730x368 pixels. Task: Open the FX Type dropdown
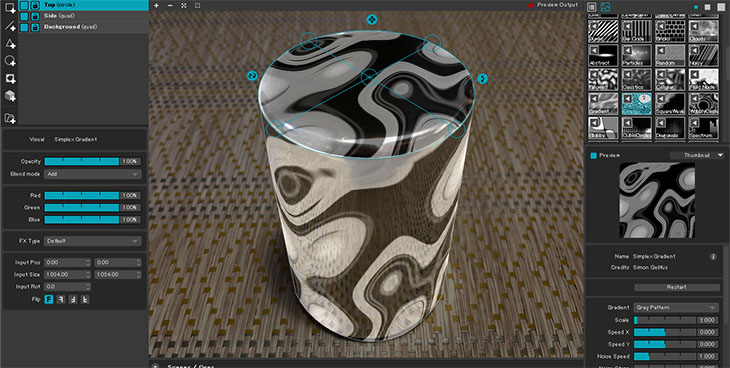coord(93,241)
